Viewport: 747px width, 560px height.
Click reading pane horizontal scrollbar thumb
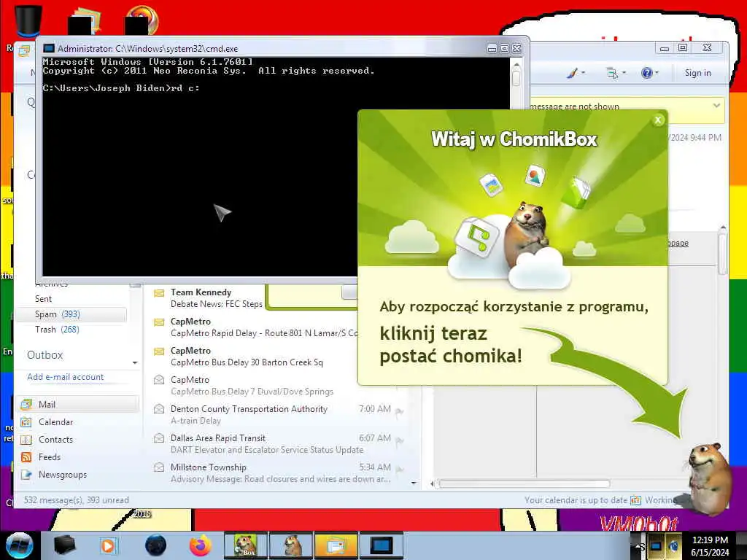coord(524,484)
